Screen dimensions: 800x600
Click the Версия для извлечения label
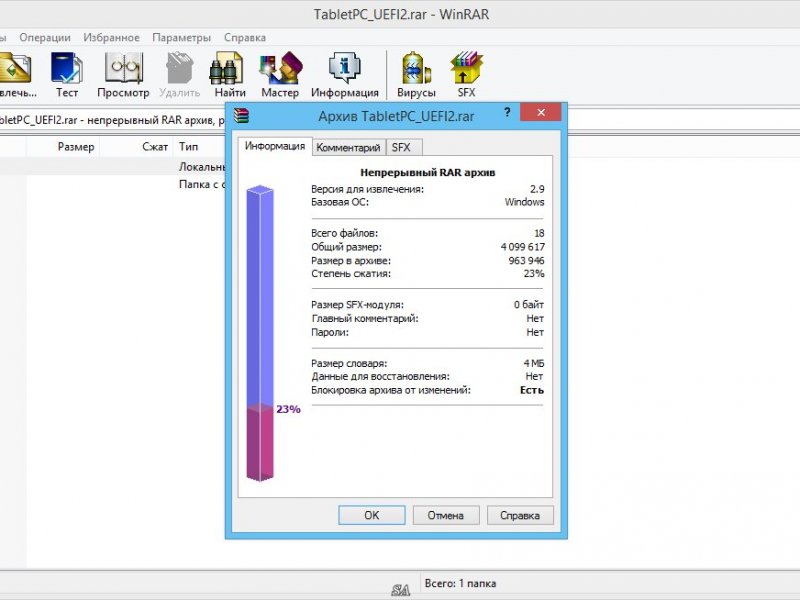pos(367,189)
